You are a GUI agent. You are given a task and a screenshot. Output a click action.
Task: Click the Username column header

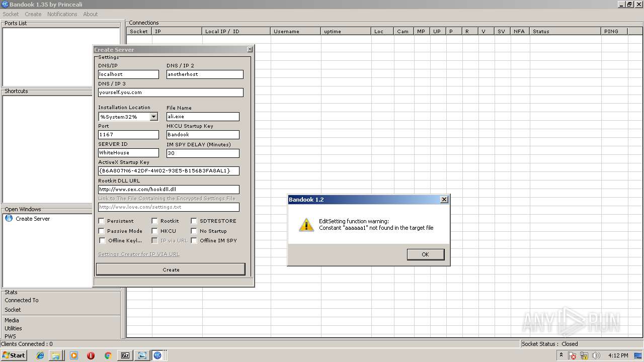(296, 31)
